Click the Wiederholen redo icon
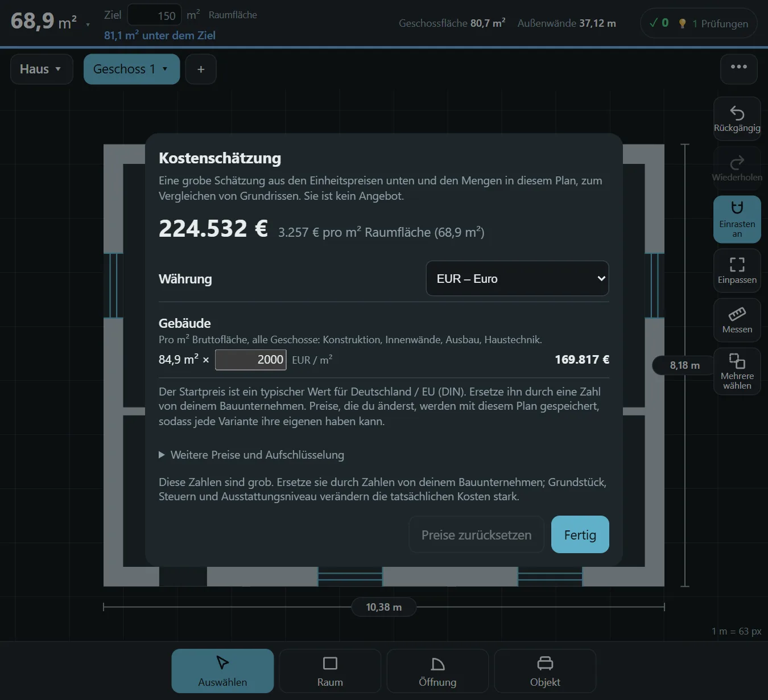 point(737,163)
